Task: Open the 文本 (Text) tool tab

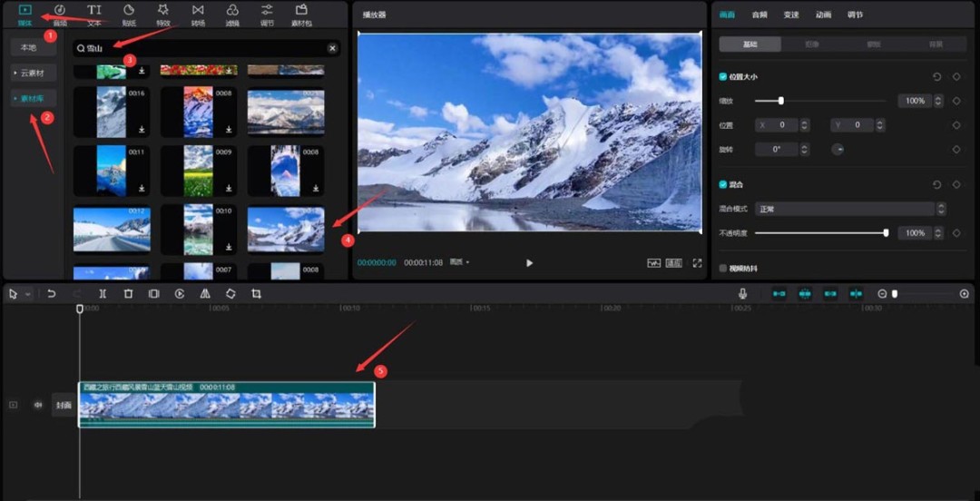Action: 94,14
